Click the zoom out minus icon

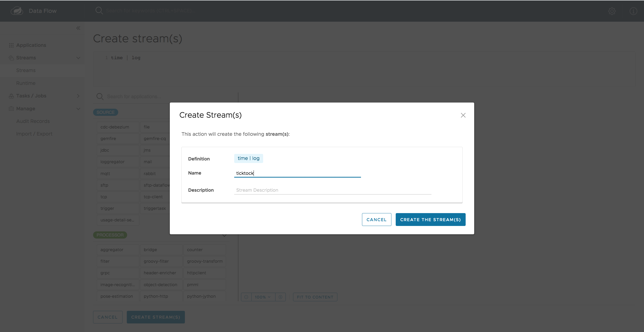tap(246, 297)
